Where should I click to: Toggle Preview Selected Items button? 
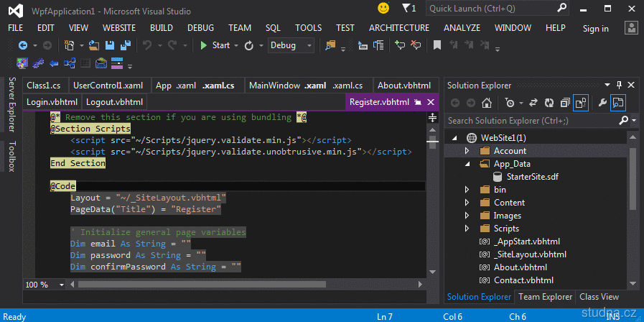coord(617,103)
